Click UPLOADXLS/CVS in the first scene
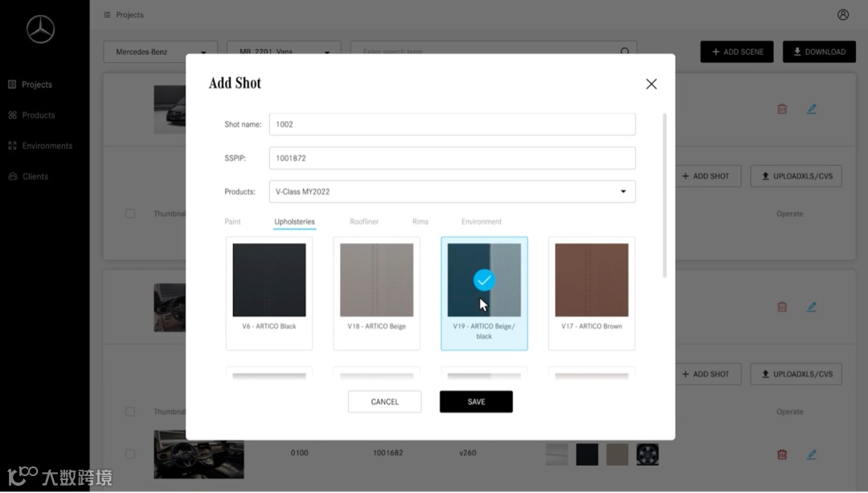The width and height of the screenshot is (868, 493). (796, 176)
